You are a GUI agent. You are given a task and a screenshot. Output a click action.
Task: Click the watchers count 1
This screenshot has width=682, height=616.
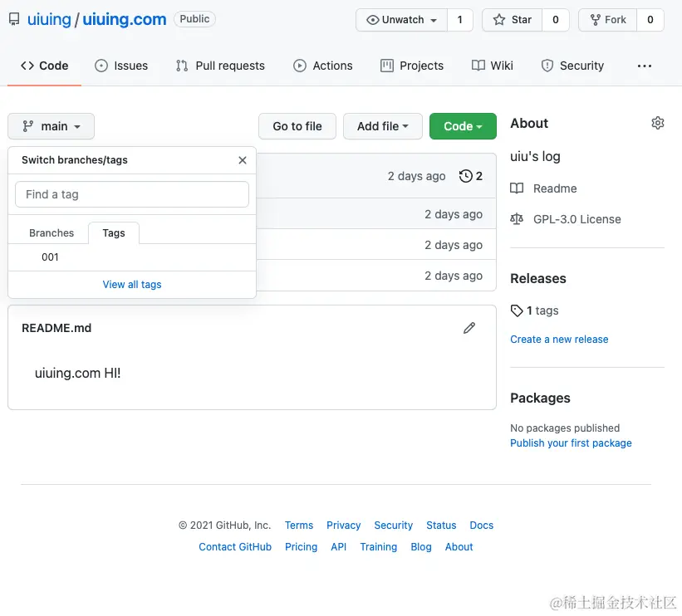point(459,20)
